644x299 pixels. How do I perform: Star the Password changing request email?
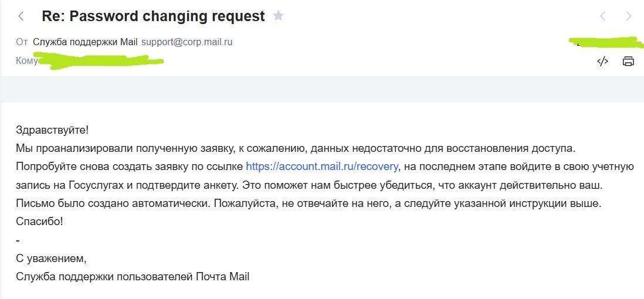point(279,16)
